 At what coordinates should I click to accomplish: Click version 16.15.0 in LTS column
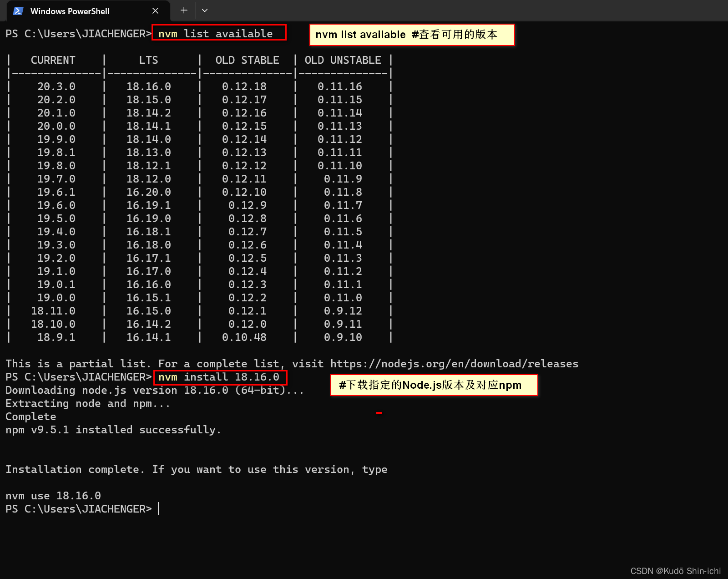coord(149,311)
